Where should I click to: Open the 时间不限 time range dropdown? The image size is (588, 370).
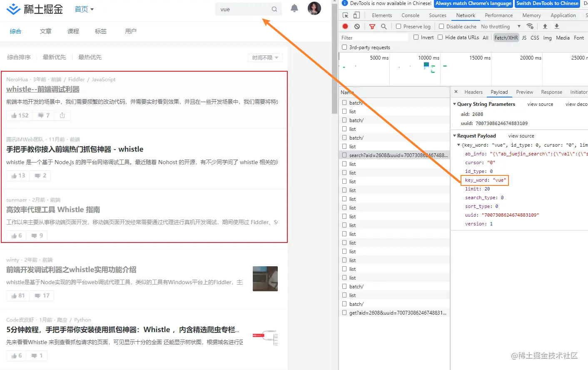point(265,57)
